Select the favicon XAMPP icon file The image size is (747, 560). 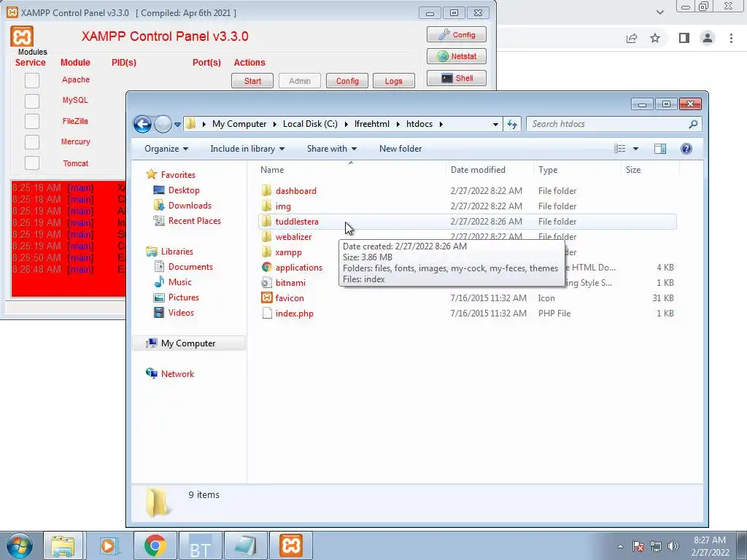266,297
